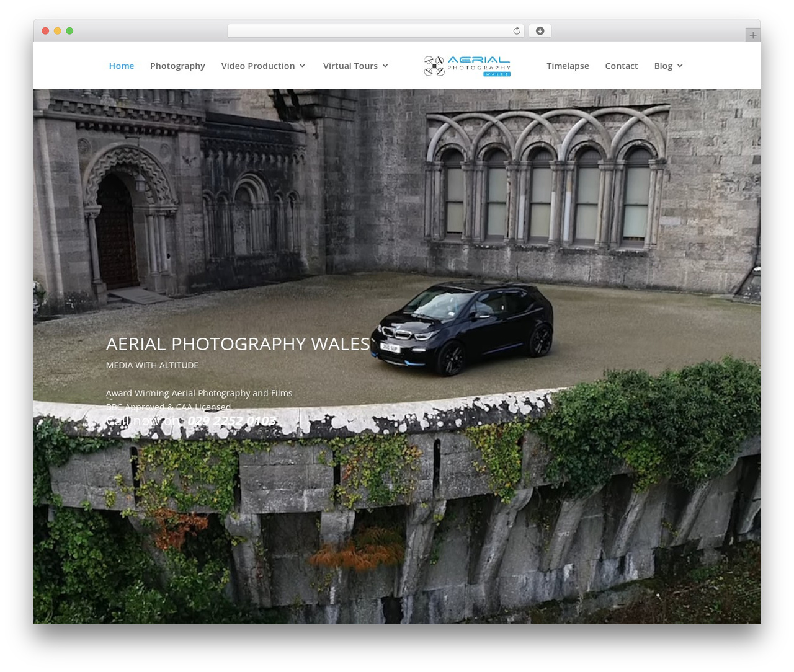The height and width of the screenshot is (672, 794).
Task: Click the browser download icon
Action: pos(540,31)
